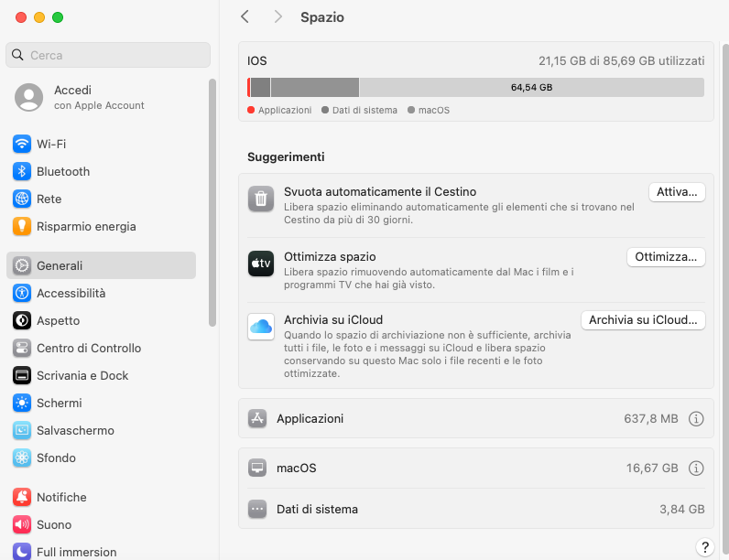Click the Apple TV icon

pos(261,264)
